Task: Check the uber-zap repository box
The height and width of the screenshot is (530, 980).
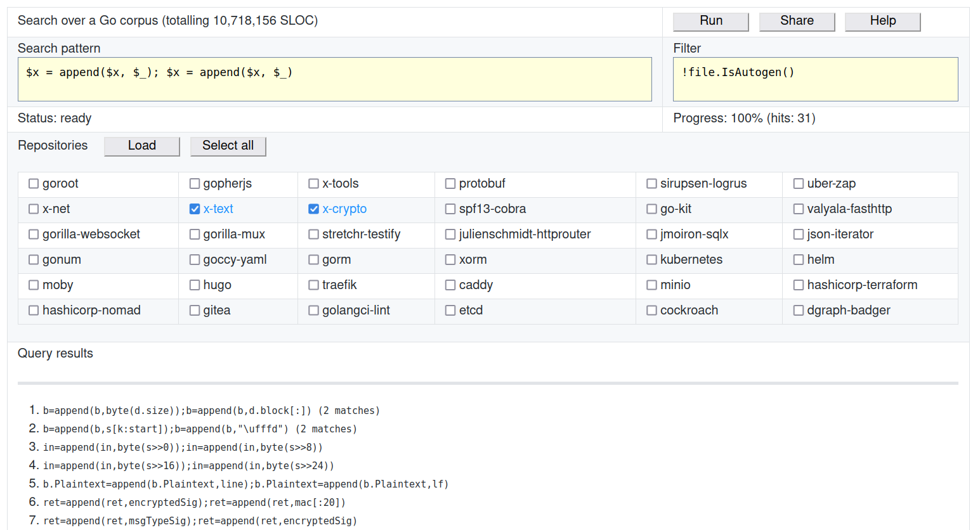Action: 799,184
